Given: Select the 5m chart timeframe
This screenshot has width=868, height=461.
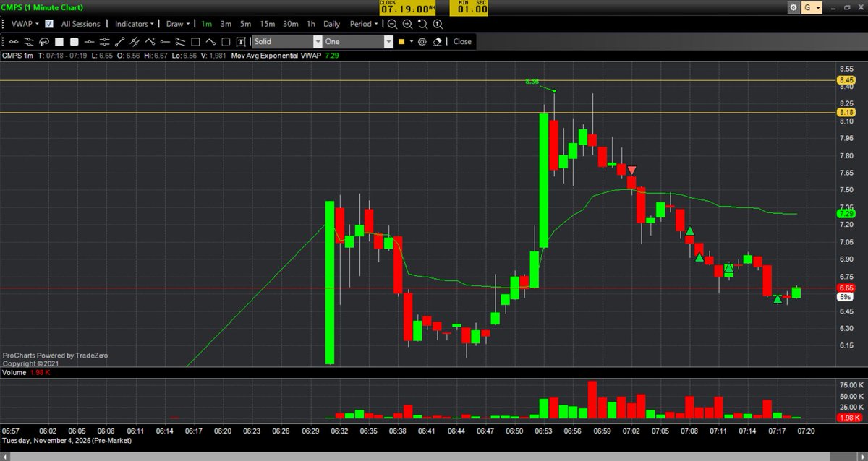Looking at the screenshot, I should coord(245,24).
